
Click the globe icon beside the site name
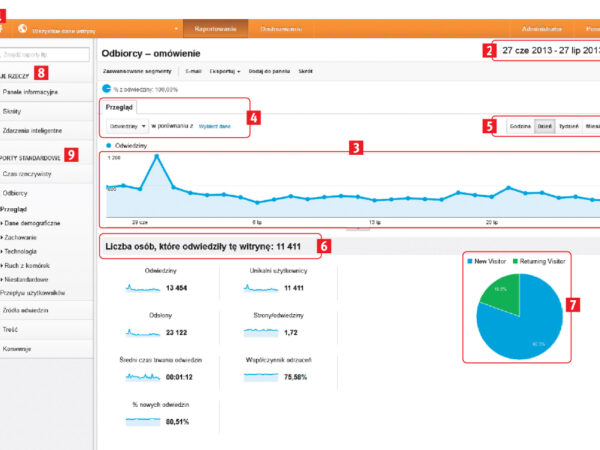[22, 30]
